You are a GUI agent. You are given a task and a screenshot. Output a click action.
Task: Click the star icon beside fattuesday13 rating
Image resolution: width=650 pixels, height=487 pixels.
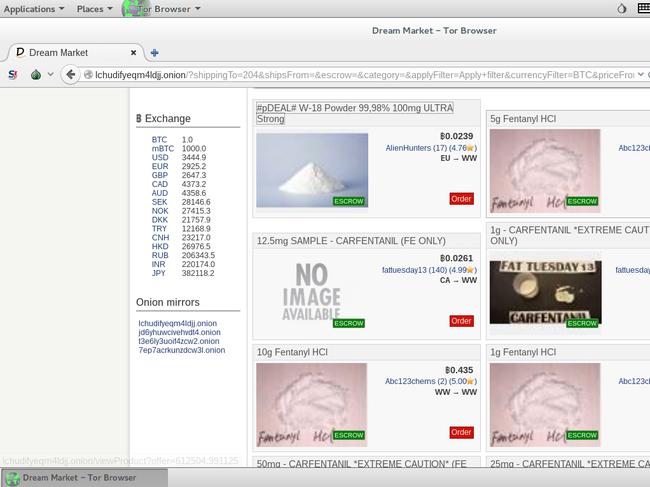(x=470, y=270)
